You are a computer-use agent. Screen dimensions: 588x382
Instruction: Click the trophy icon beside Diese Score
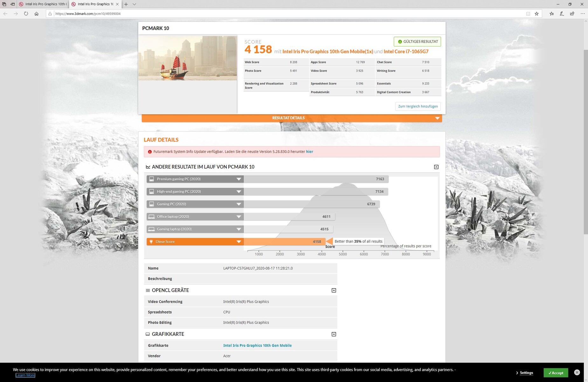click(x=151, y=242)
